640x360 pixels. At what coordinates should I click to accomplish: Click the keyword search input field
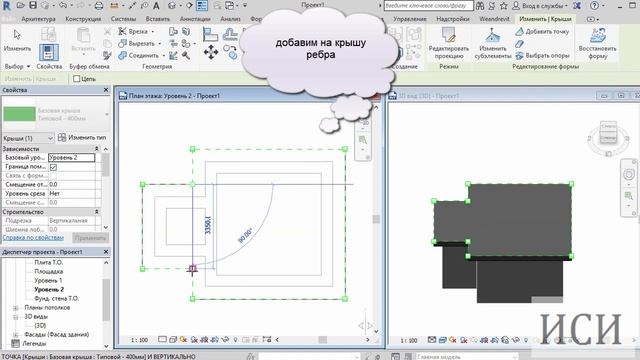coord(428,6)
